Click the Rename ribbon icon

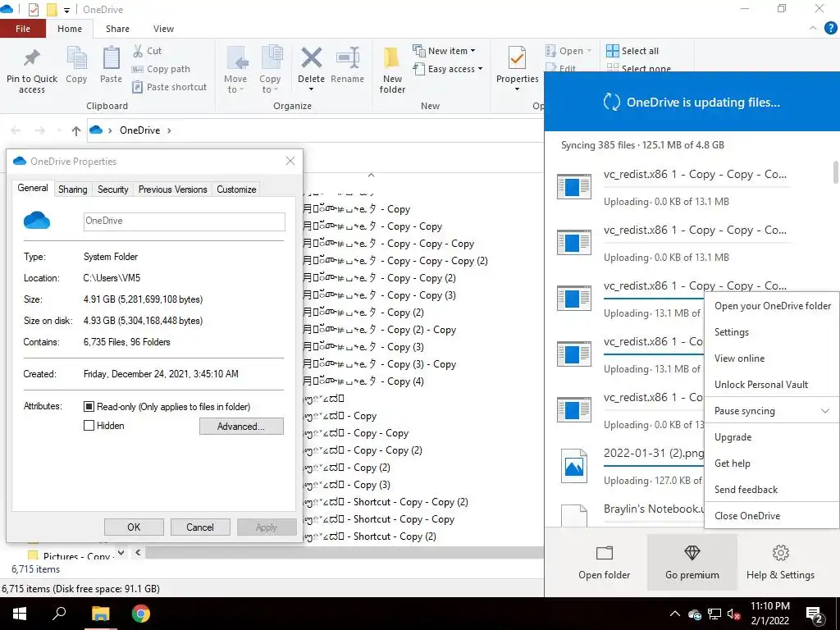(347, 58)
